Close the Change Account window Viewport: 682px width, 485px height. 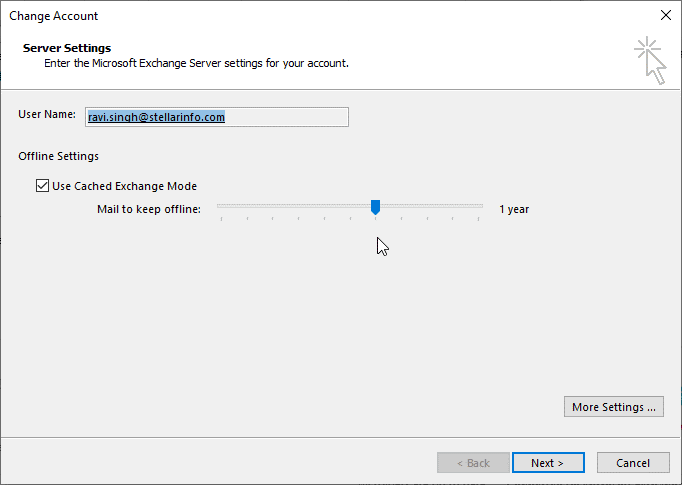point(665,15)
